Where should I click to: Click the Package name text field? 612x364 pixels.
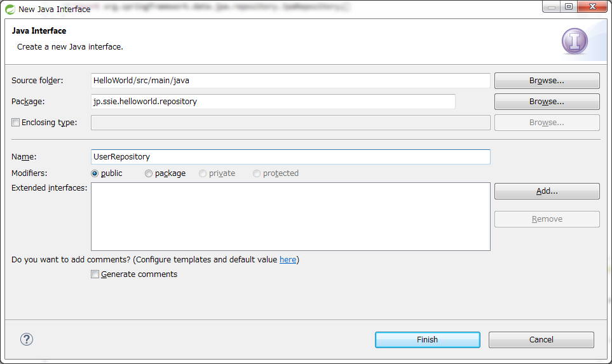pos(273,102)
